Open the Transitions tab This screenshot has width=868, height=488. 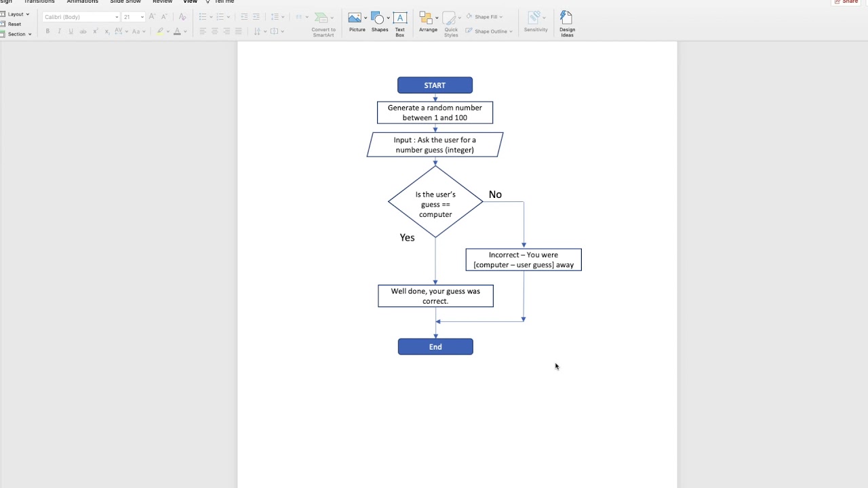[39, 2]
